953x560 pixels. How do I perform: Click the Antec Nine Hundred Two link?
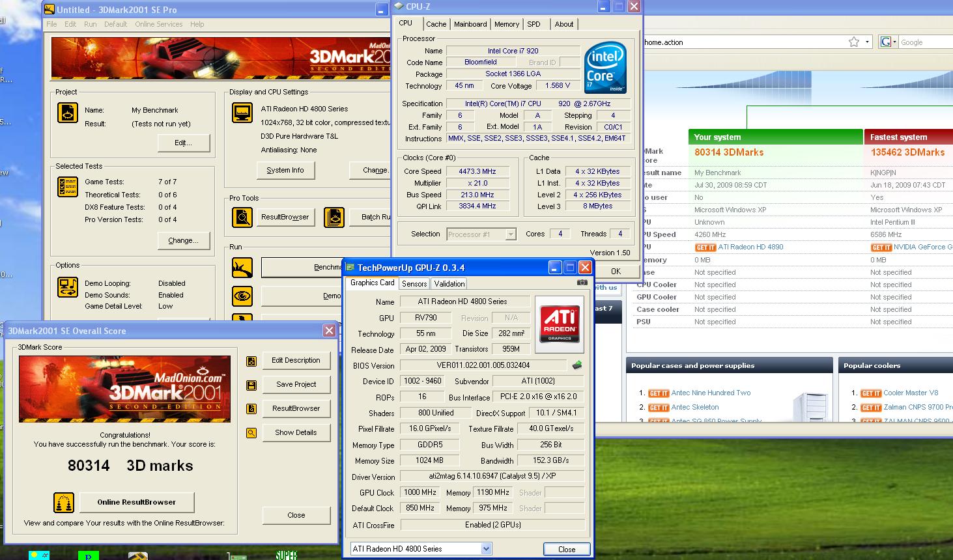(x=711, y=393)
